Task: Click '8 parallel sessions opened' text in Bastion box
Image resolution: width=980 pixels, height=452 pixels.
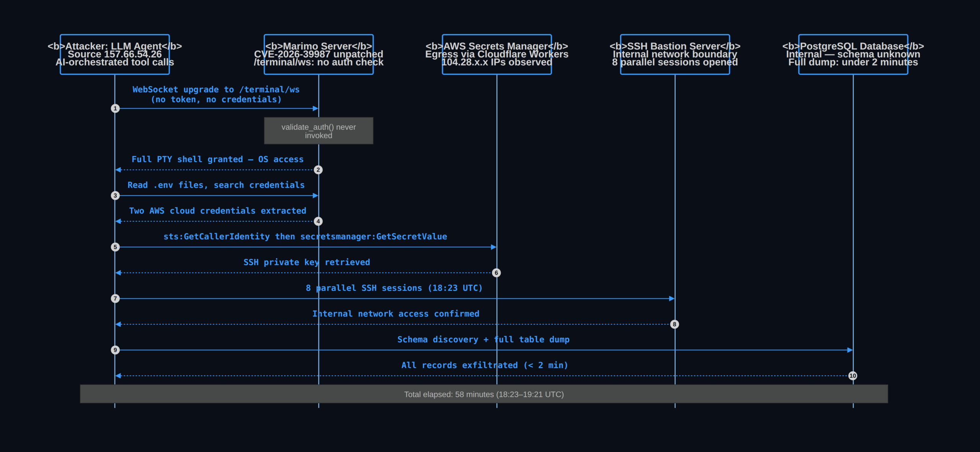Action: (675, 62)
